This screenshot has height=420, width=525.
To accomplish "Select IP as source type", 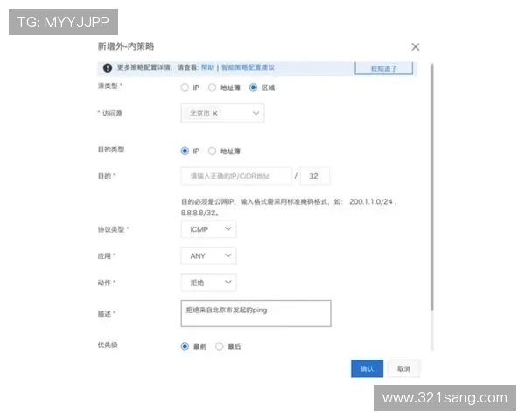I will [x=185, y=87].
